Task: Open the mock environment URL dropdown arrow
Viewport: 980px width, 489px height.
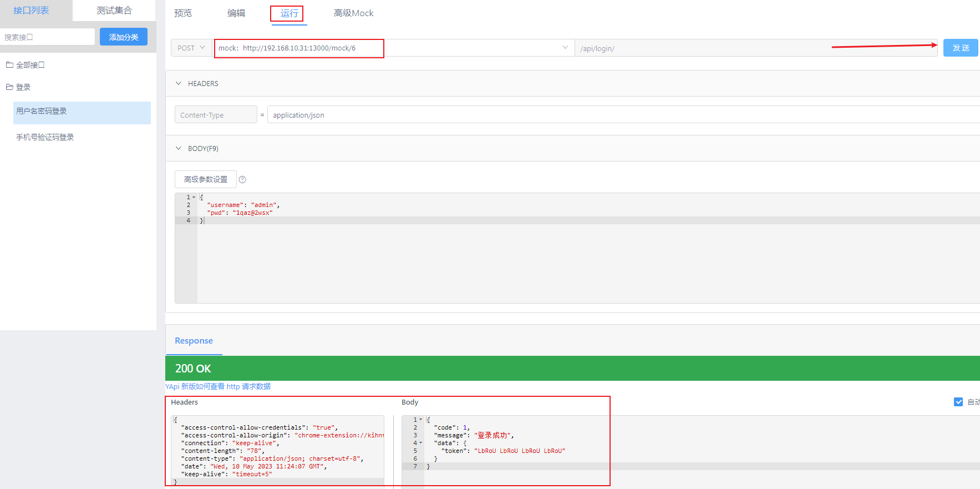Action: click(565, 48)
